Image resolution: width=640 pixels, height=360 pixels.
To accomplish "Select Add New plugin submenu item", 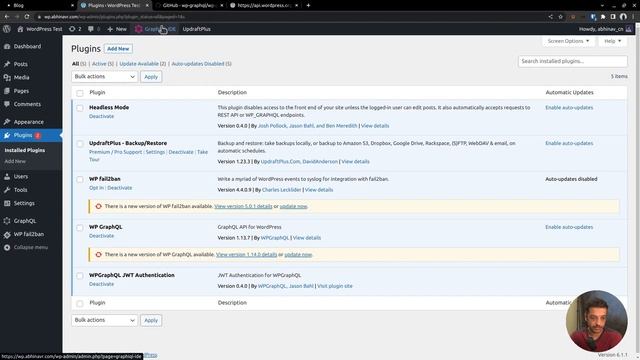I will click(x=15, y=161).
